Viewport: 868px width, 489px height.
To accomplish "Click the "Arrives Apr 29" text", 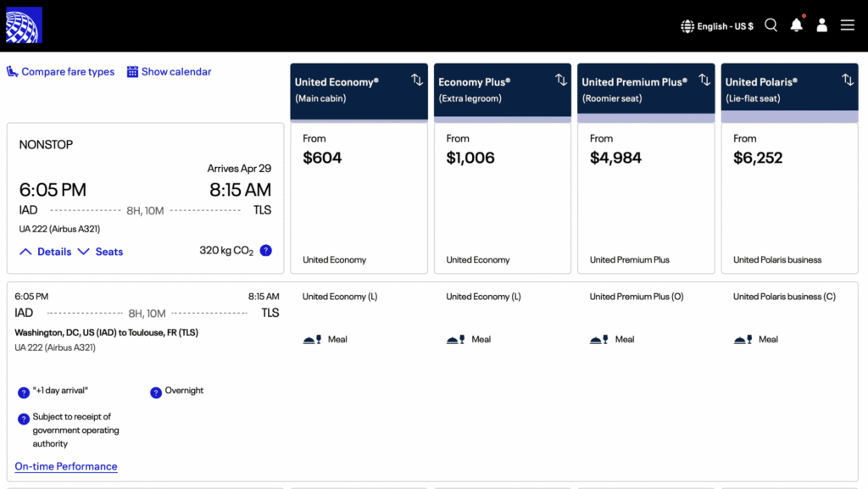I will 239,168.
